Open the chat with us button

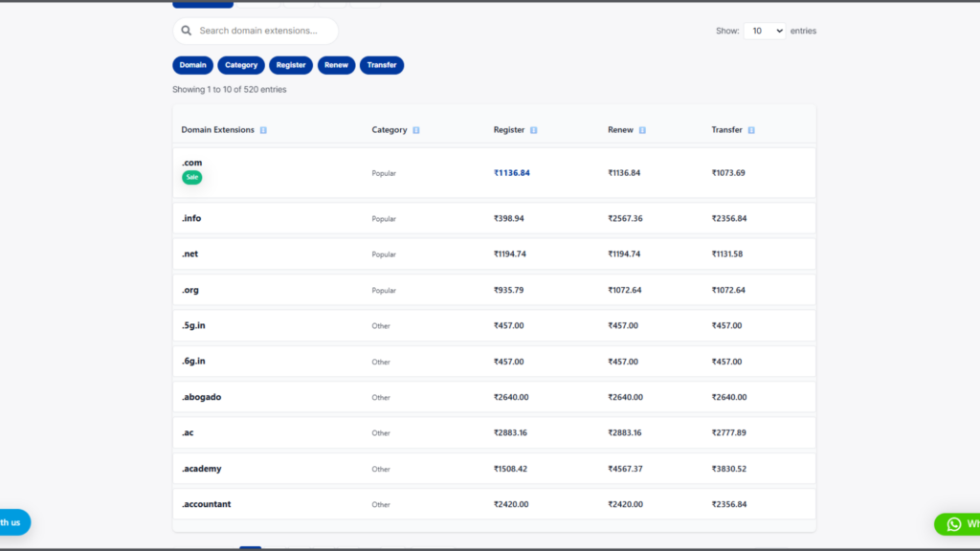click(x=11, y=522)
